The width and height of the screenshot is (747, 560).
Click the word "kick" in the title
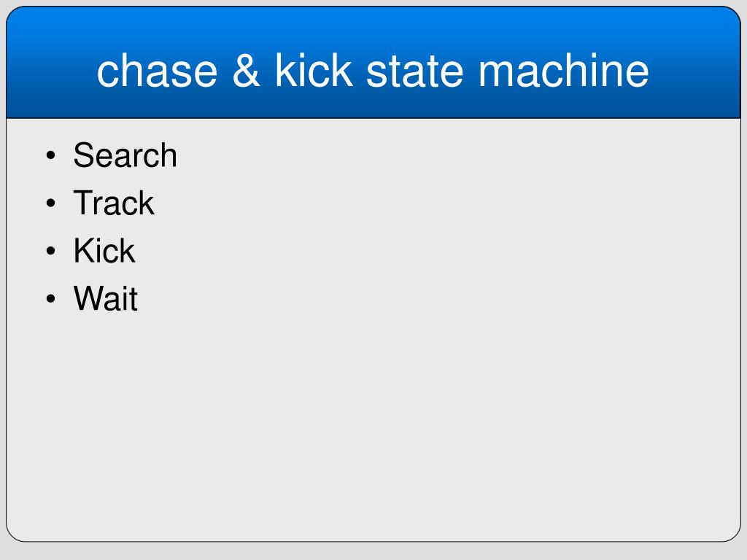click(314, 69)
